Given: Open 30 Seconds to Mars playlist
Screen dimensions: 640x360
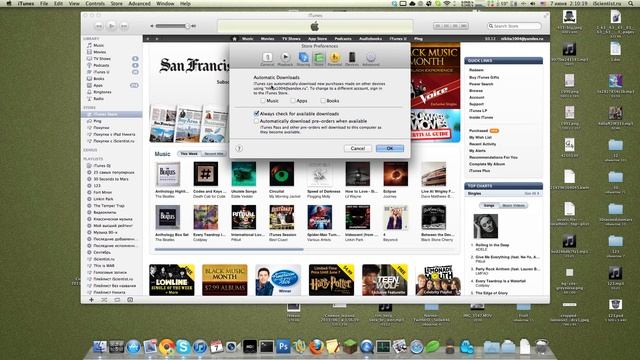Looking at the screenshot, I should [x=112, y=179].
